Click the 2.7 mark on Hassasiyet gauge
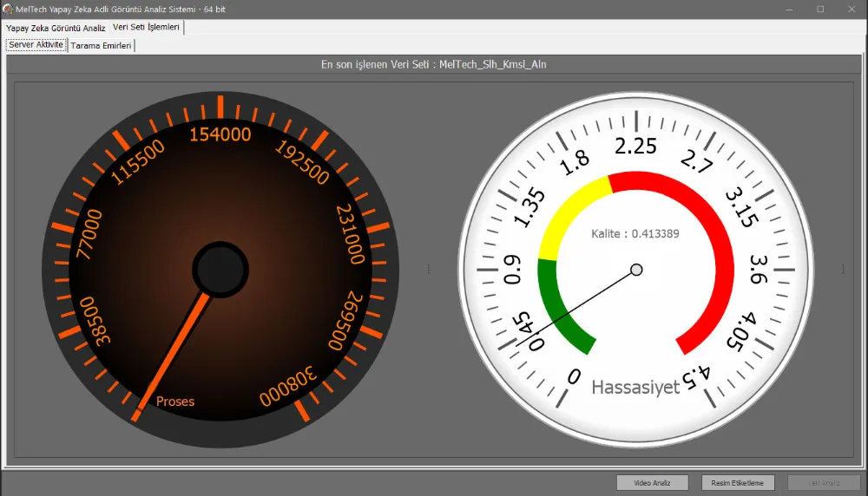Screen dimensions: 868x496 [696, 161]
